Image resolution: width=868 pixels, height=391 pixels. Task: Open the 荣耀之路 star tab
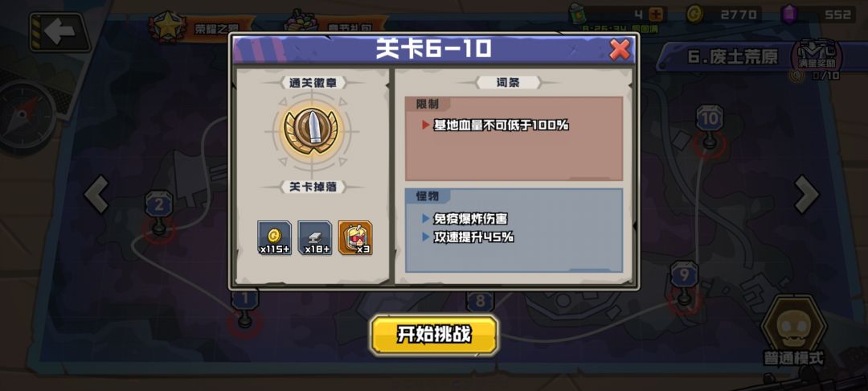tap(202, 27)
